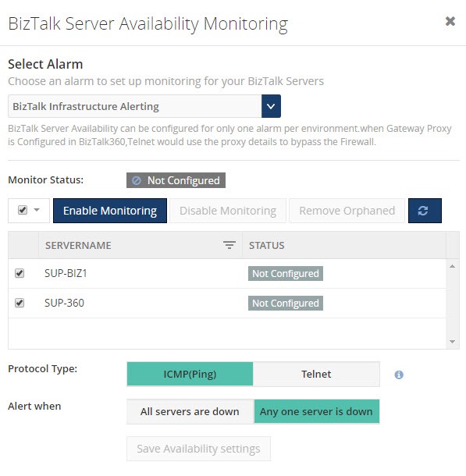Screen dimensions: 466x476
Task: Open the SERVERNAME column filter icon
Action: tap(229, 245)
